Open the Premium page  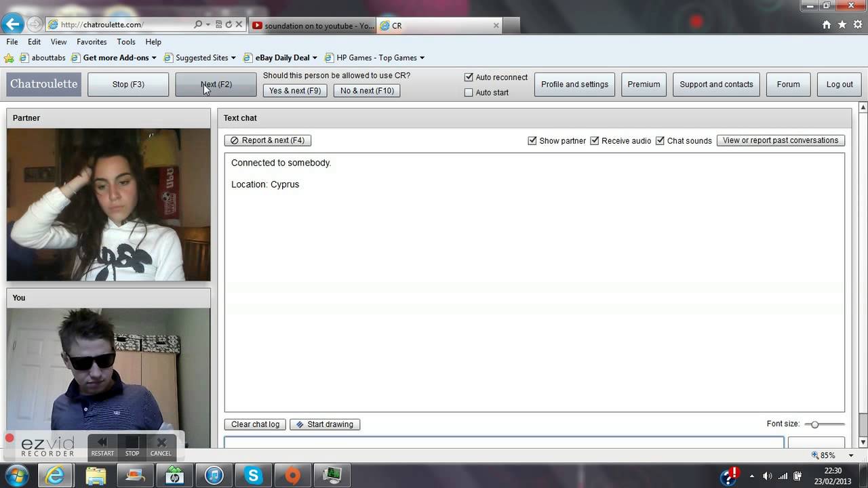click(644, 85)
